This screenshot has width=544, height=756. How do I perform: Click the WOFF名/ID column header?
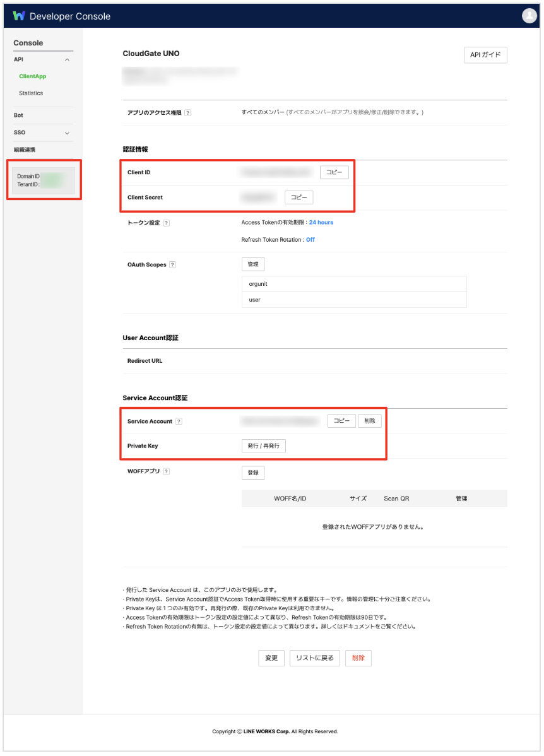(290, 499)
